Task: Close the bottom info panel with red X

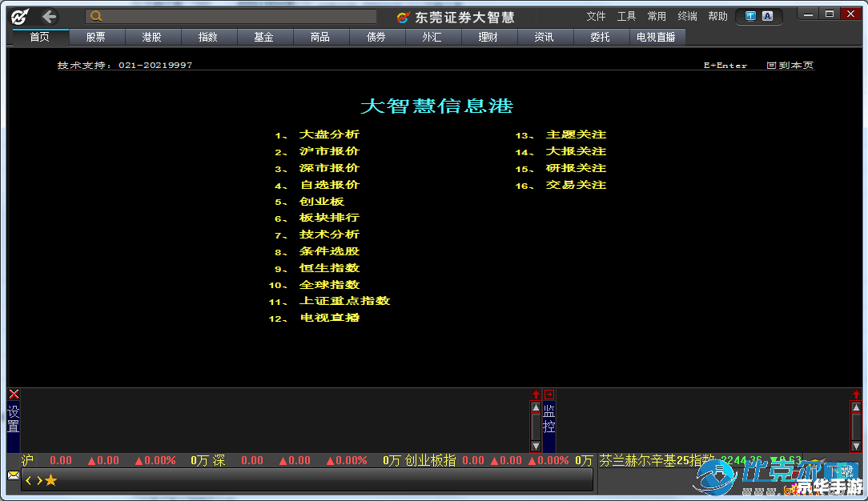Action: 14,395
